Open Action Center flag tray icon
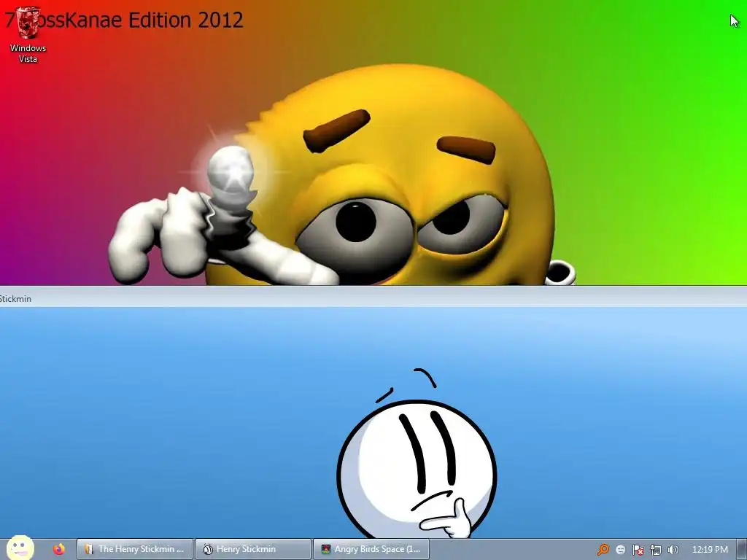This screenshot has height=560, width=747. (x=638, y=550)
